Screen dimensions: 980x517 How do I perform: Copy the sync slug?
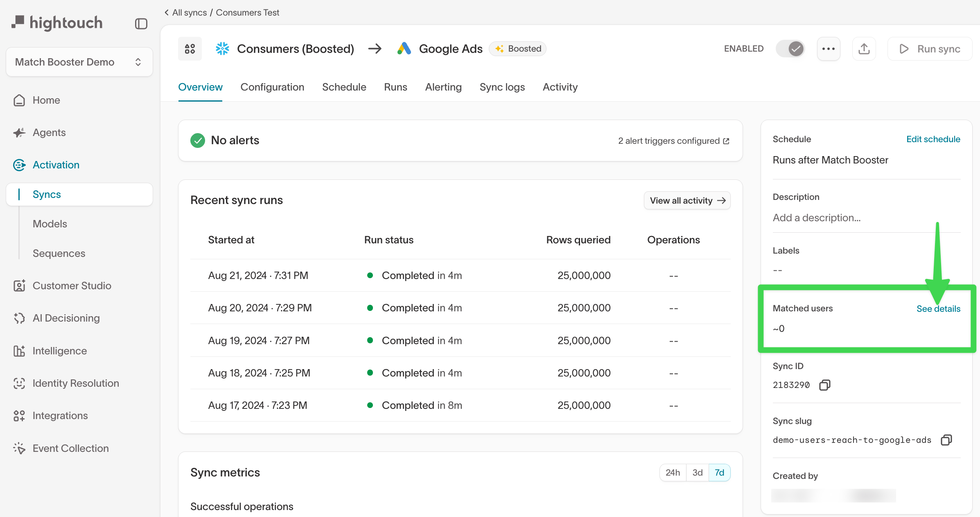[946, 440]
